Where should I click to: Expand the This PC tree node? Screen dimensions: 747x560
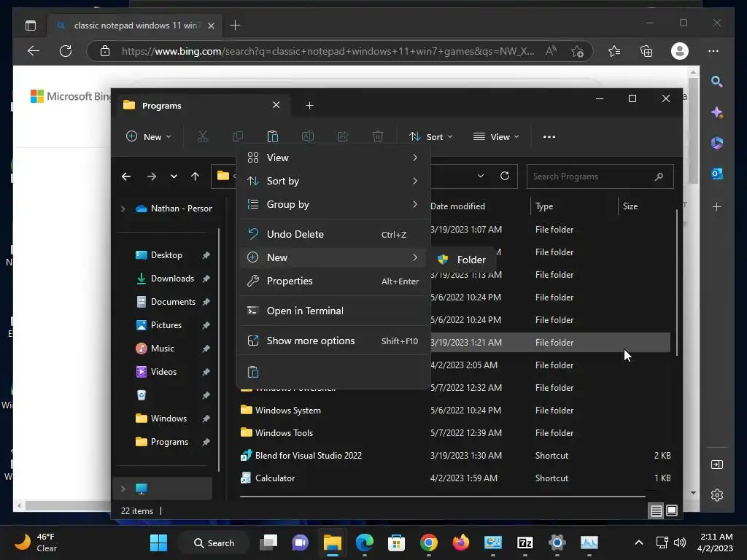click(x=123, y=489)
